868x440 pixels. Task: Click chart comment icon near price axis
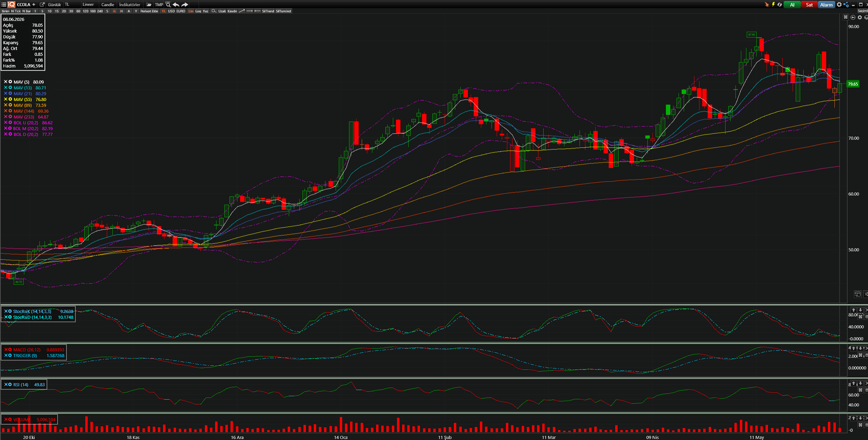click(x=857, y=294)
